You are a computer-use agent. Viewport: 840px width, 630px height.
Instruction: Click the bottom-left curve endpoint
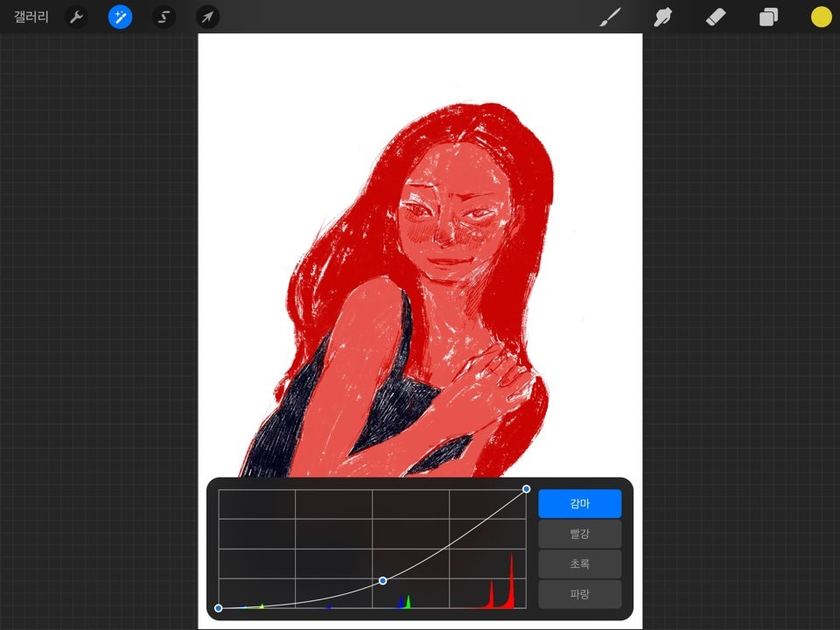tap(219, 608)
